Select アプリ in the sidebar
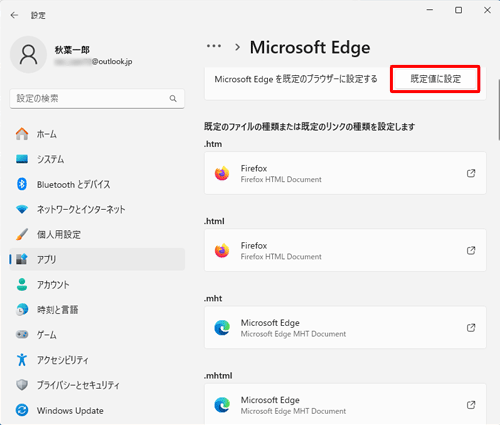The image size is (500, 425). [x=97, y=259]
